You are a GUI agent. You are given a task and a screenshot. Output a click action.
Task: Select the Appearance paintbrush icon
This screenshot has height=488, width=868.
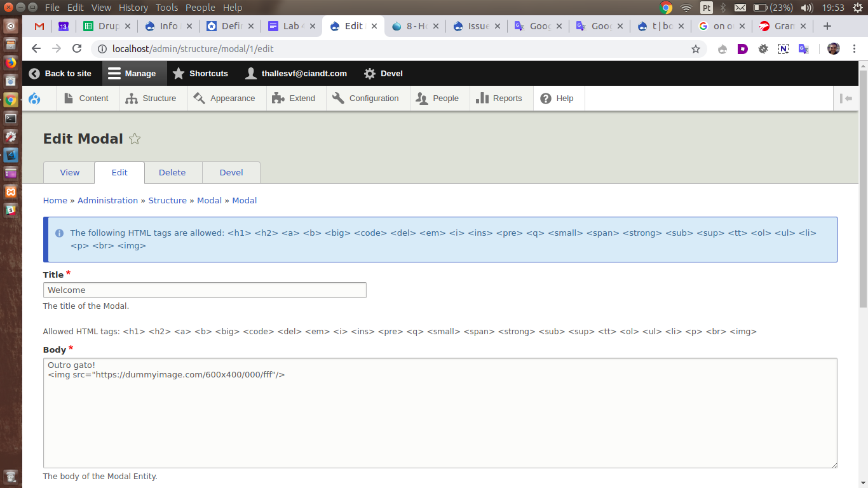[199, 98]
